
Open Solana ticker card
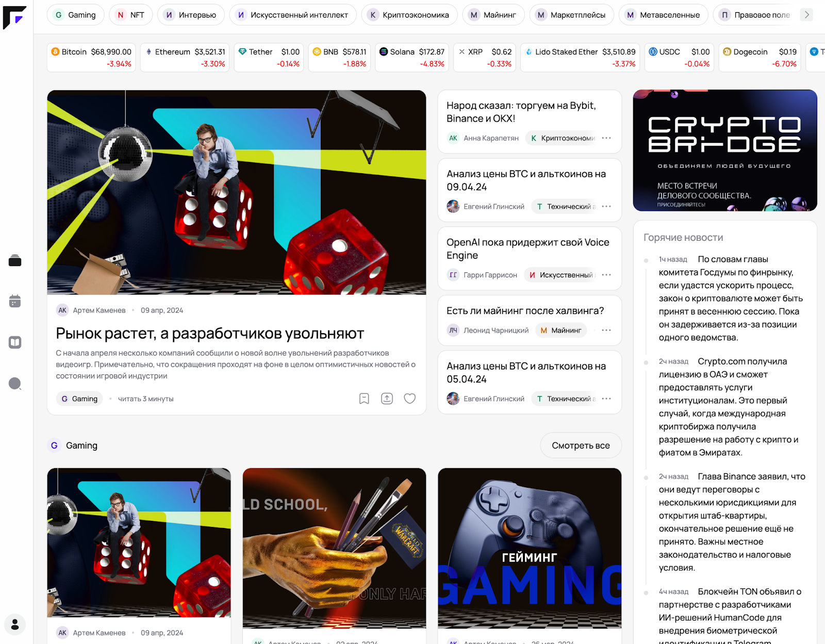pyautogui.click(x=412, y=58)
